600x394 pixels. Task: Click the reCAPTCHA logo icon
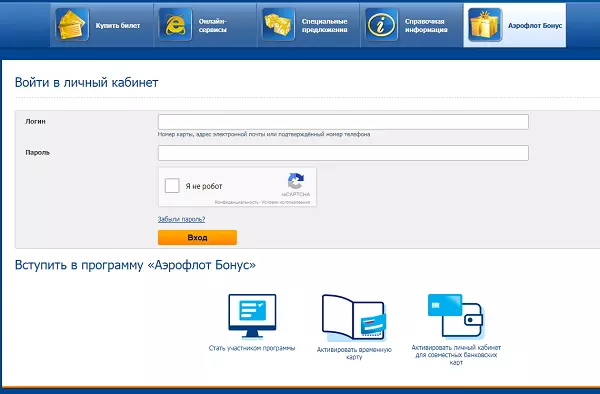[x=296, y=181]
